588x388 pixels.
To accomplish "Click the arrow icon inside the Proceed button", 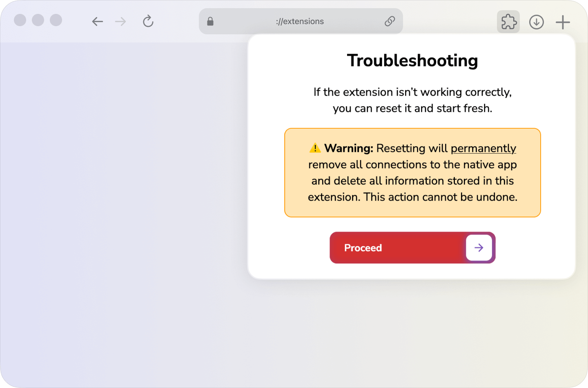I will [479, 248].
